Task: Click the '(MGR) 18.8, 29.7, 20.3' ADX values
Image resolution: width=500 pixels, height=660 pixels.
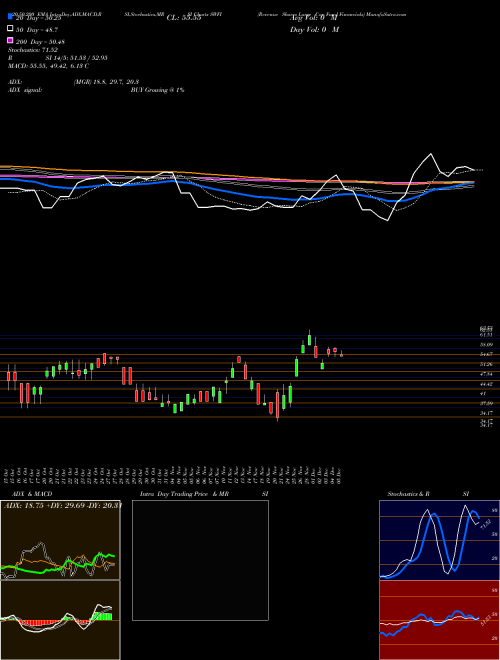Action: (106, 82)
